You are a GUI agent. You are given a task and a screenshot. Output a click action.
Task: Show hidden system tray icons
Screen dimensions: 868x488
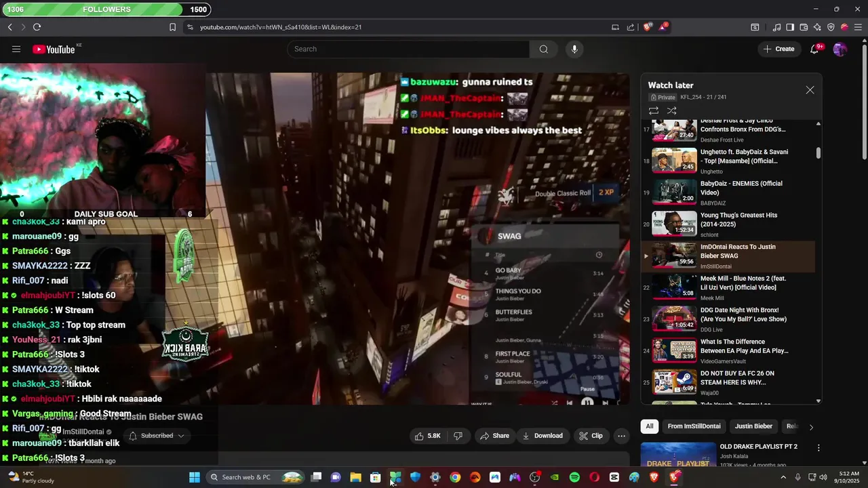pos(783,477)
